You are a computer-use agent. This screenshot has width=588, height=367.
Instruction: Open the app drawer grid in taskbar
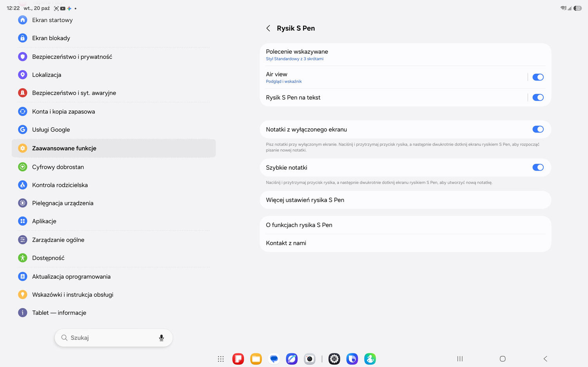click(x=221, y=359)
